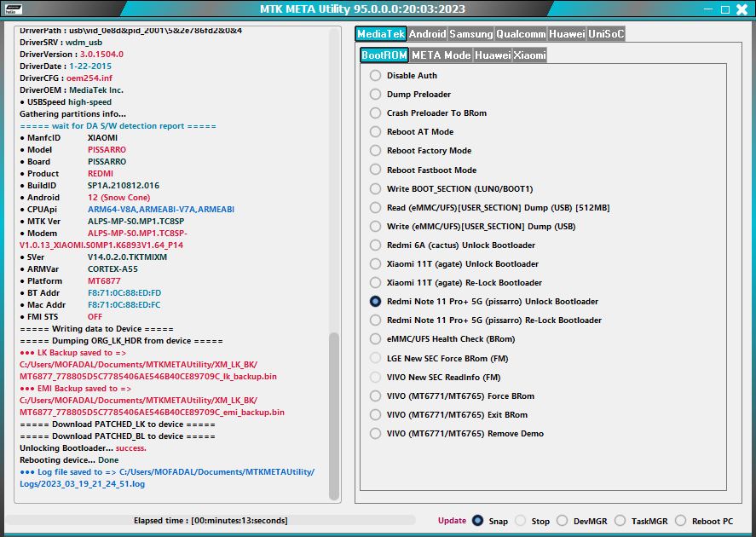The height and width of the screenshot is (537, 756).
Task: Click the EMI backup file path text
Action: pos(152,407)
